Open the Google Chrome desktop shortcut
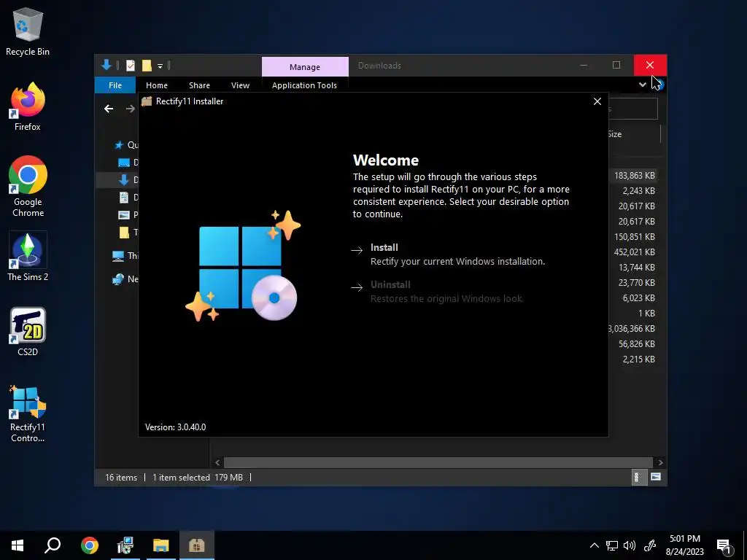This screenshot has height=560, width=747. (x=28, y=187)
